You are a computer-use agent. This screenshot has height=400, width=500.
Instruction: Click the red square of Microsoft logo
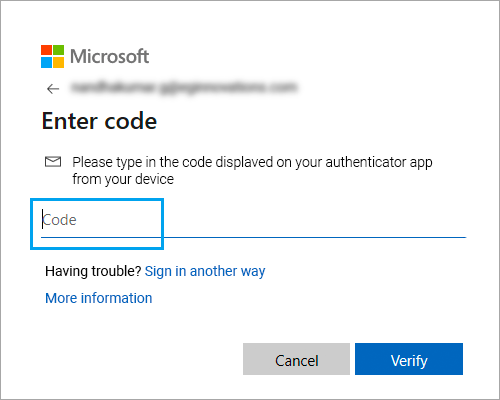click(46, 50)
